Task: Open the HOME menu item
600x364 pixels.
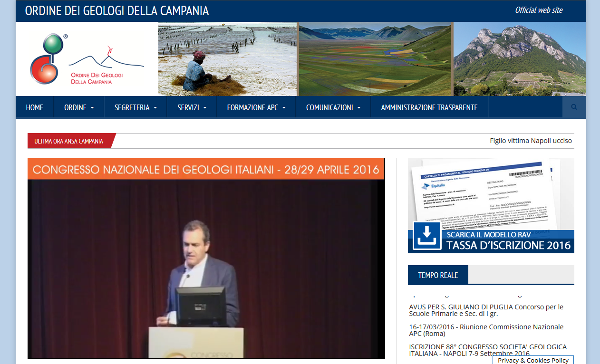Action: (x=35, y=107)
